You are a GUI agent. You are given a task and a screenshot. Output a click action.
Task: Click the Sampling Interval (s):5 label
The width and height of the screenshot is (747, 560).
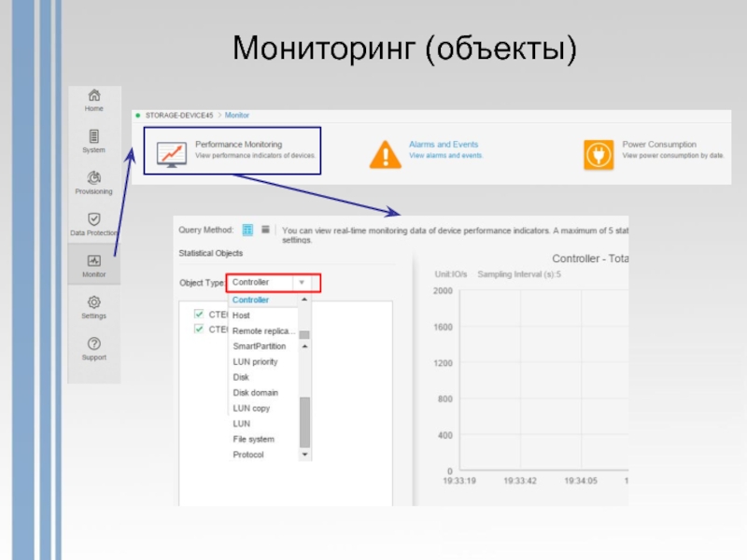519,274
